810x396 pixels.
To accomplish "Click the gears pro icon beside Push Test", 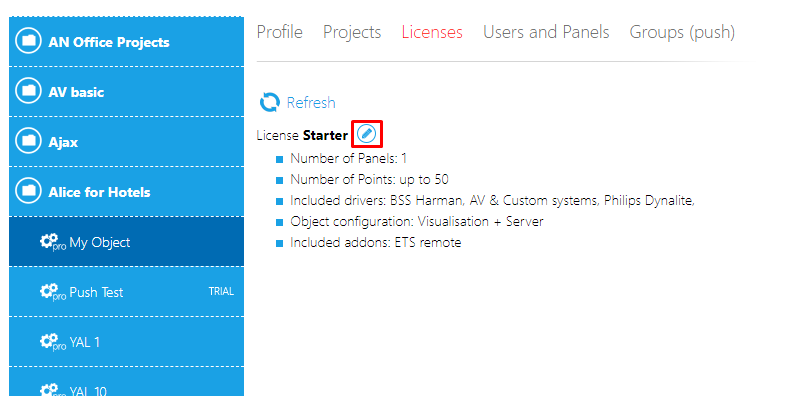I will click(53, 292).
